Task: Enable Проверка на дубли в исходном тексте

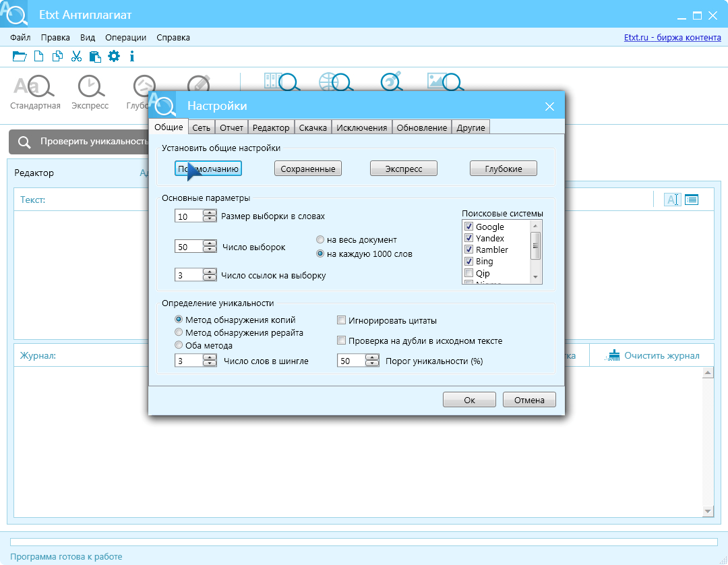Action: tap(341, 340)
